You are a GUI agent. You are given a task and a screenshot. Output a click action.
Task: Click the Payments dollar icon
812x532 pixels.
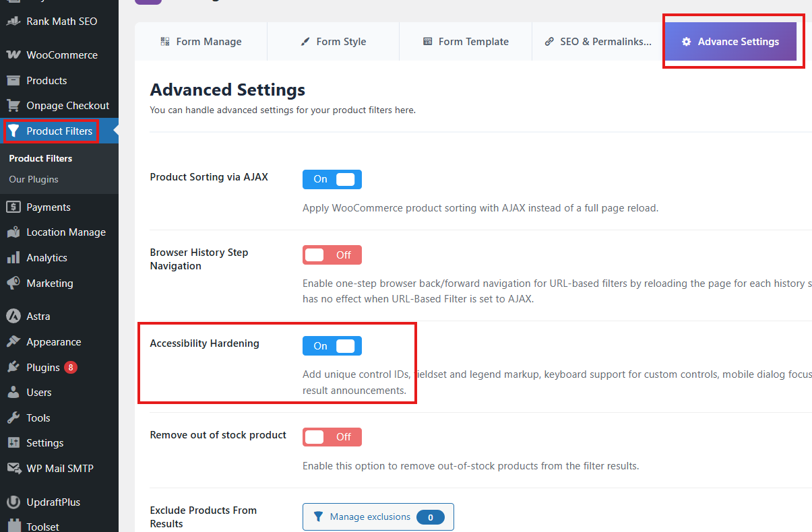point(13,207)
